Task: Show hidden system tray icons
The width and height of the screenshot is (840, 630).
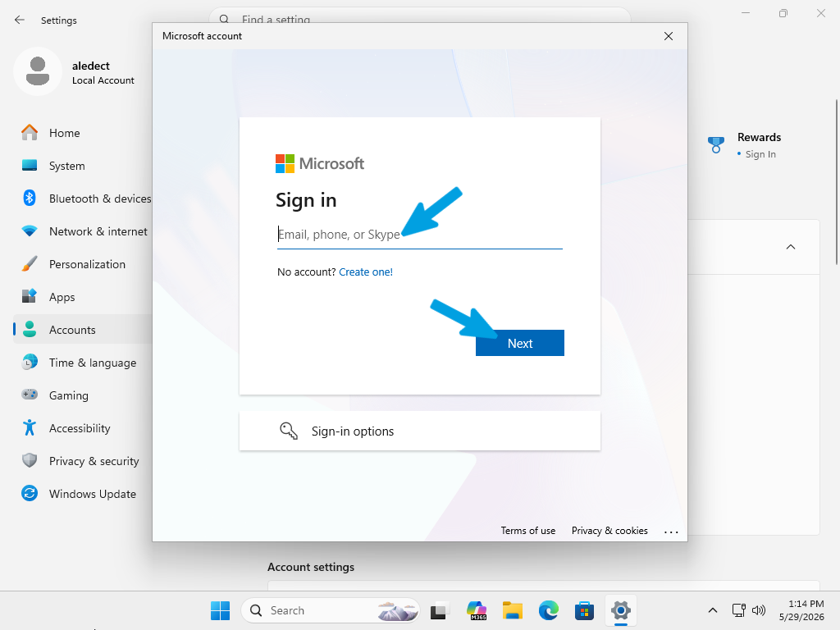Action: click(x=713, y=610)
